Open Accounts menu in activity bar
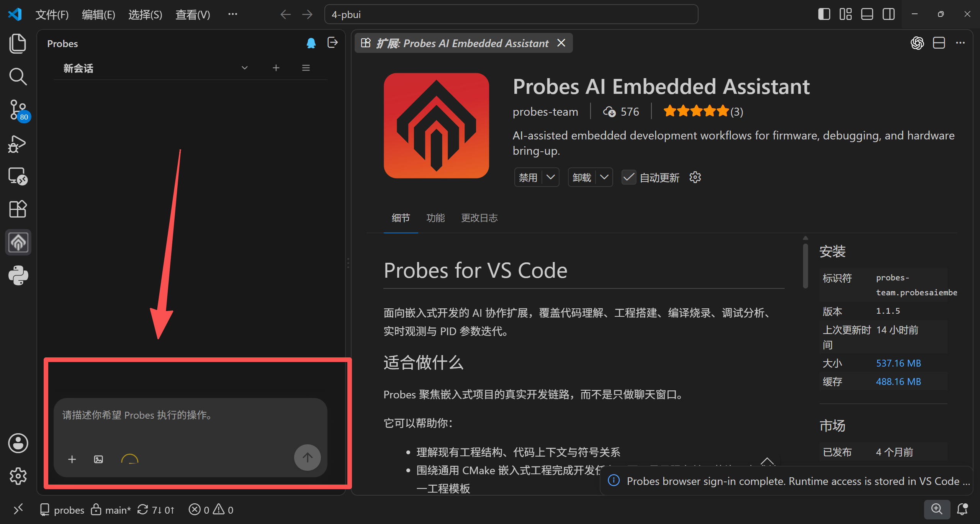Image resolution: width=980 pixels, height=524 pixels. (18, 443)
